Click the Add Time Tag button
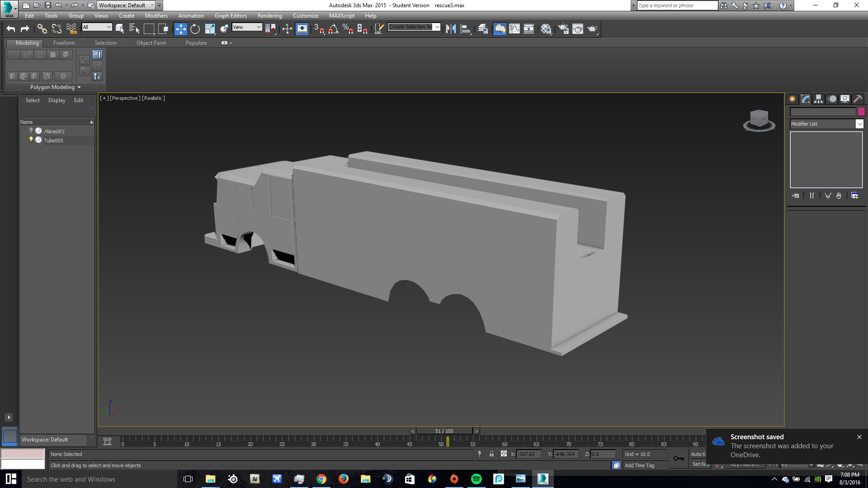 click(639, 465)
